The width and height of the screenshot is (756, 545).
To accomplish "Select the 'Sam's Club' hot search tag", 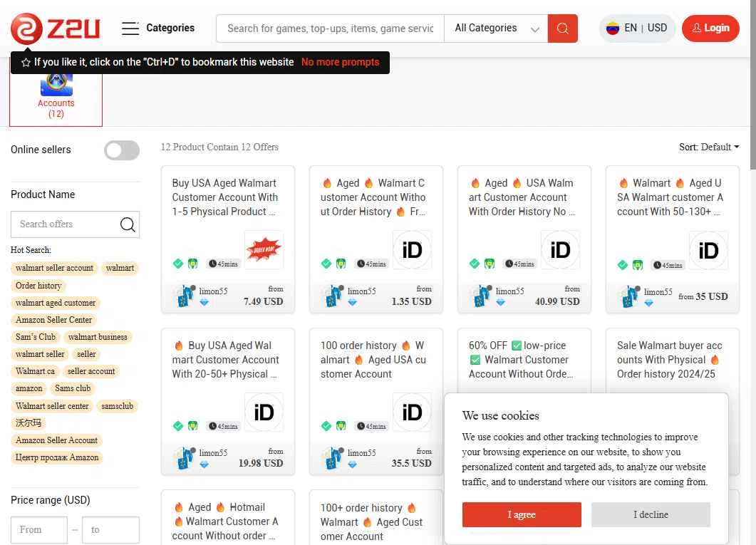I will 36,337.
